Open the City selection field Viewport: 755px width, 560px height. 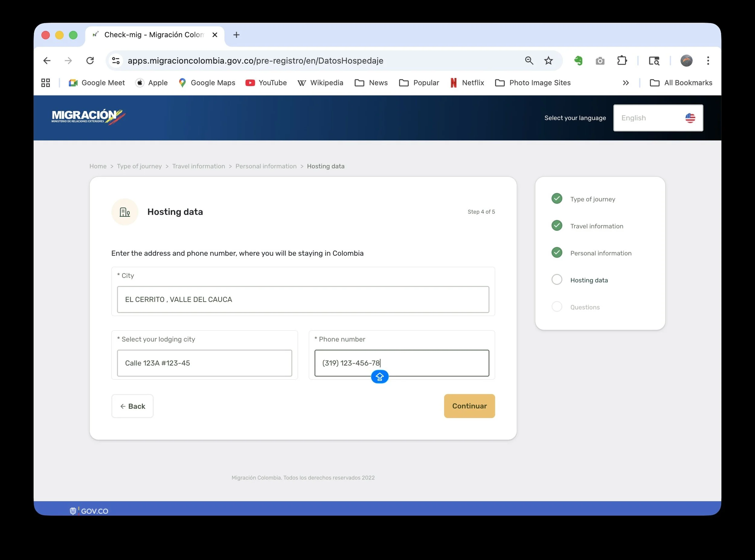[303, 299]
